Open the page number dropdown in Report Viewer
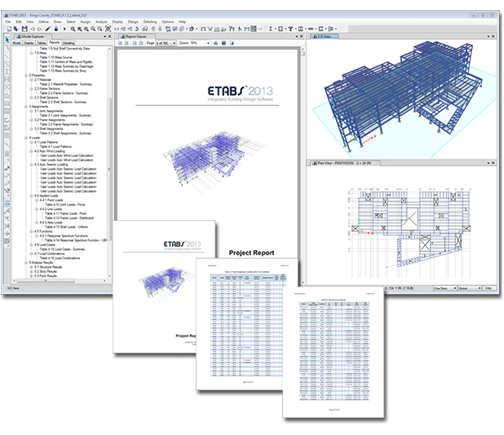The height and width of the screenshot is (435, 504). [175, 43]
